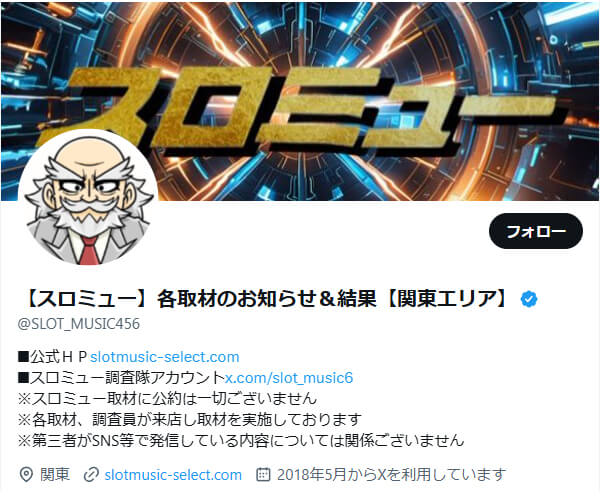Click the ■スロミュー調査隊アカウント label

[x=121, y=378]
